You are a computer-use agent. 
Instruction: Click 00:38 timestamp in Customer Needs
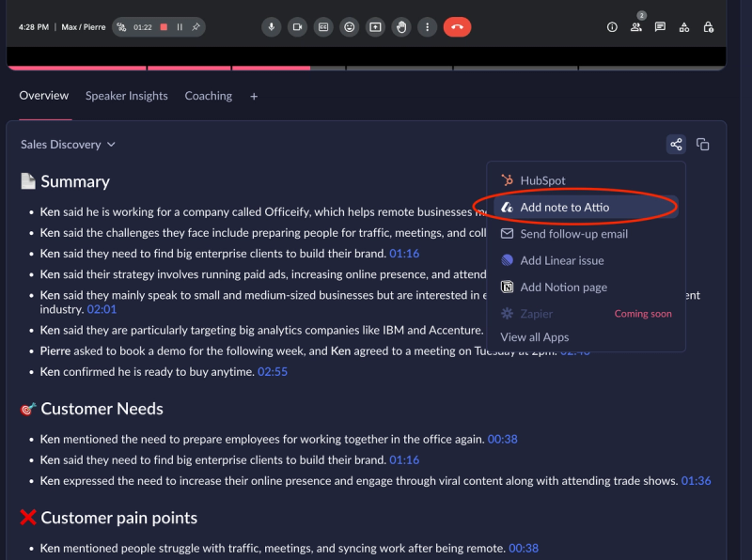tap(503, 439)
